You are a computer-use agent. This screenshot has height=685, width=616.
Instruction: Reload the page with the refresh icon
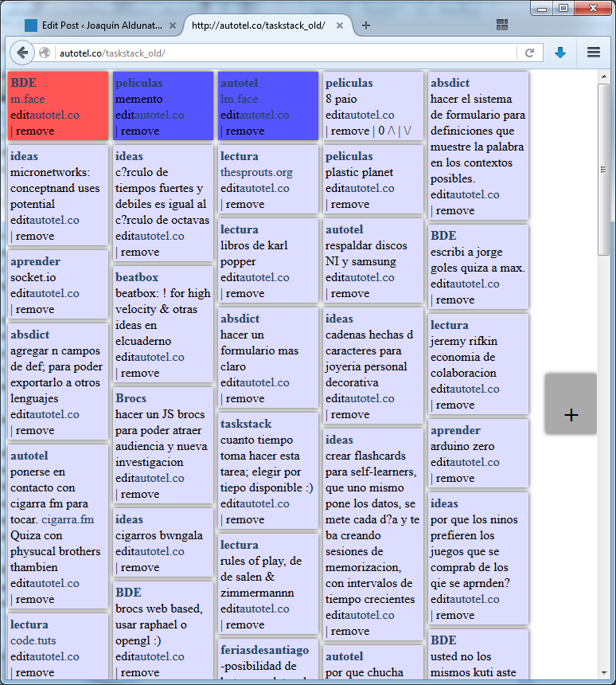[529, 53]
